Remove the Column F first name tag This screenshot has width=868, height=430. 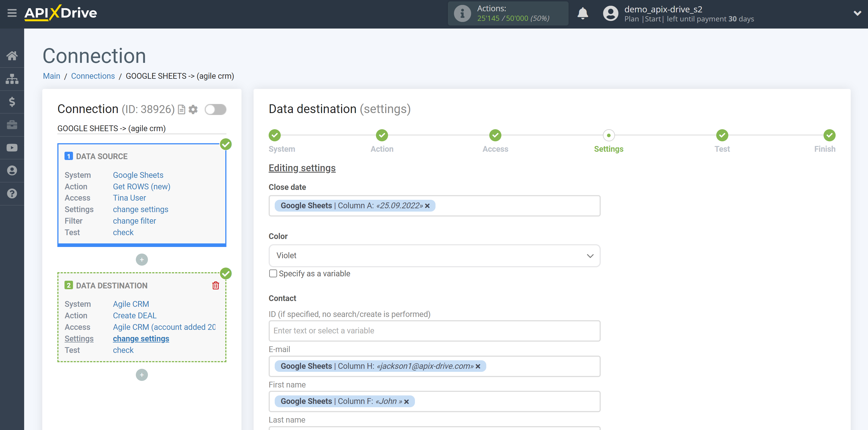click(406, 402)
